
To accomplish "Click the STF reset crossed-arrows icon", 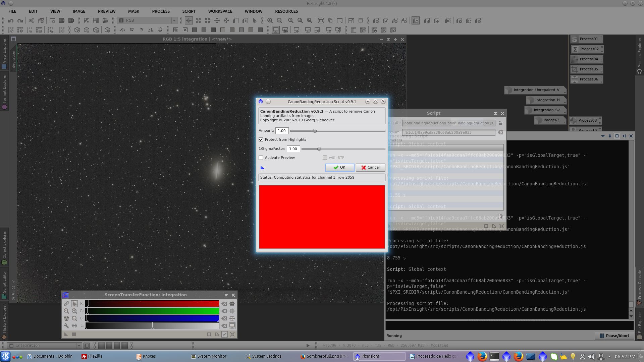I will point(232,334).
